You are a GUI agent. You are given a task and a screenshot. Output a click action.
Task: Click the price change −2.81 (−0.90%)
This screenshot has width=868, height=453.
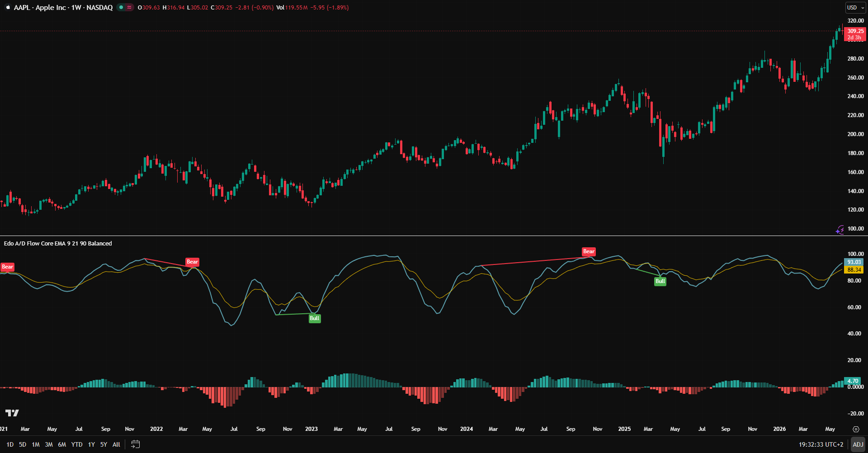pos(255,8)
